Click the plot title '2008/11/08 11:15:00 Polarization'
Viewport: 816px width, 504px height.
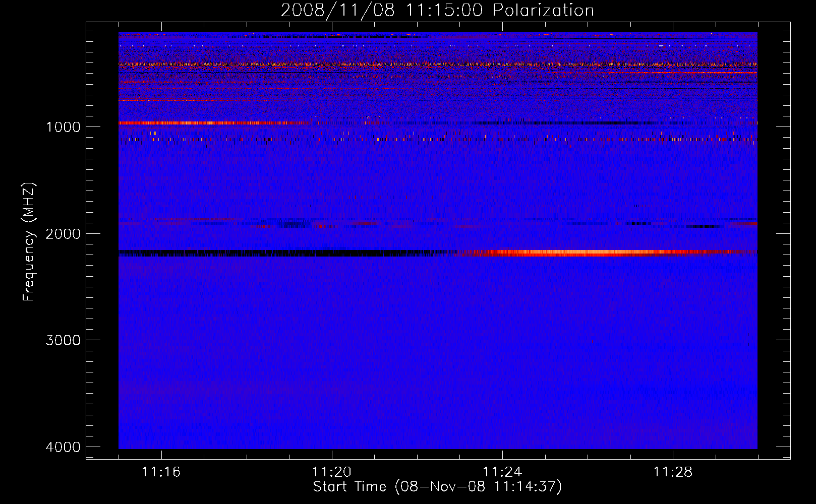pyautogui.click(x=437, y=11)
